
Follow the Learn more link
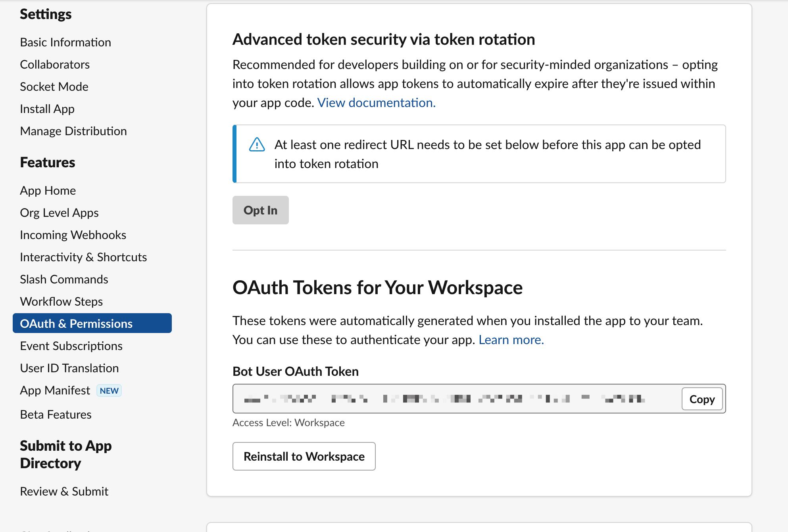click(x=511, y=340)
